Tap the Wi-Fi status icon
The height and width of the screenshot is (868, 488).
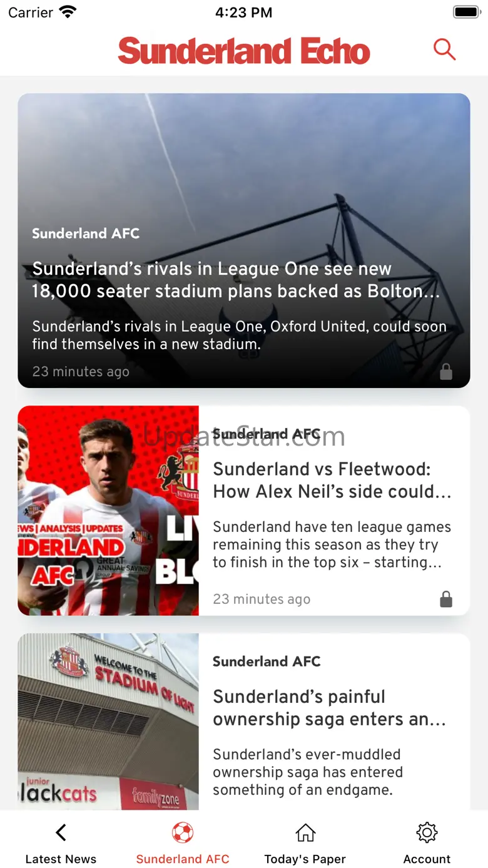[67, 12]
